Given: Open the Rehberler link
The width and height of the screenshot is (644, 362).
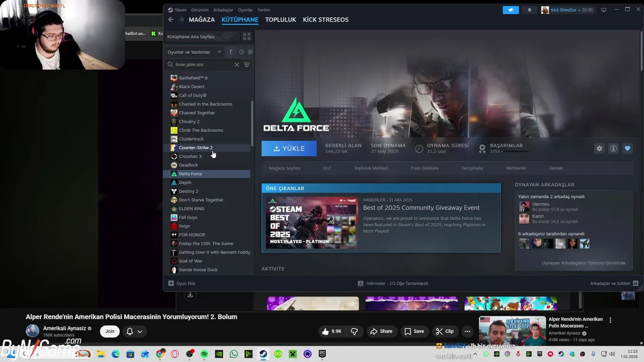Looking at the screenshot, I should (x=516, y=168).
